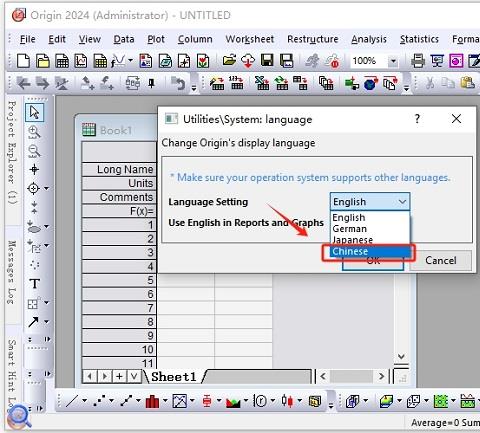
Task: Expand the Data Reader tool flyout arrow
Action: click(x=46, y=188)
